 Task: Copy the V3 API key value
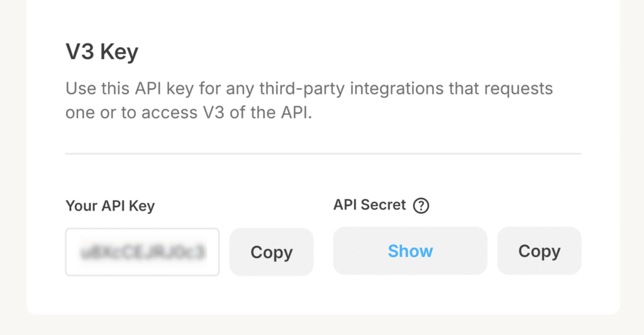tap(271, 252)
